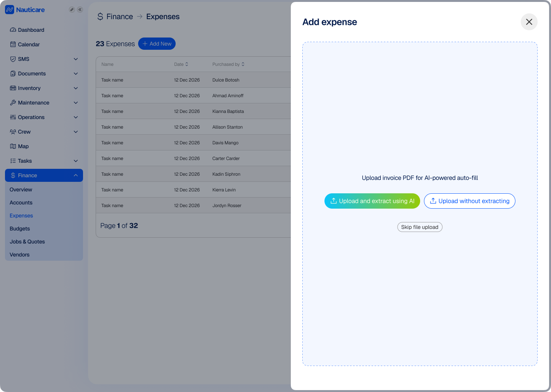The height and width of the screenshot is (392, 551).
Task: Click the Crew people icon
Action: point(13,132)
